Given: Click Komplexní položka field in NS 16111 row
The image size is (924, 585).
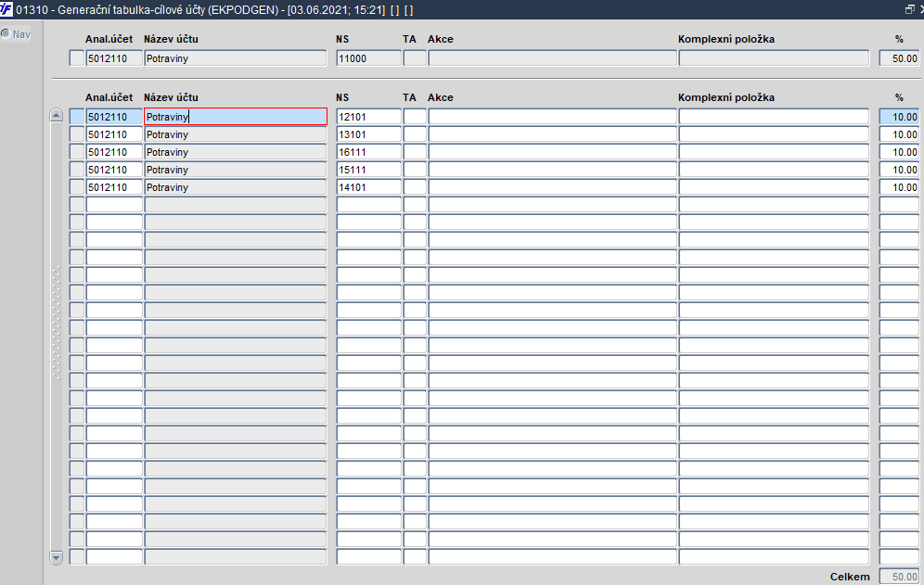Looking at the screenshot, I should (774, 152).
